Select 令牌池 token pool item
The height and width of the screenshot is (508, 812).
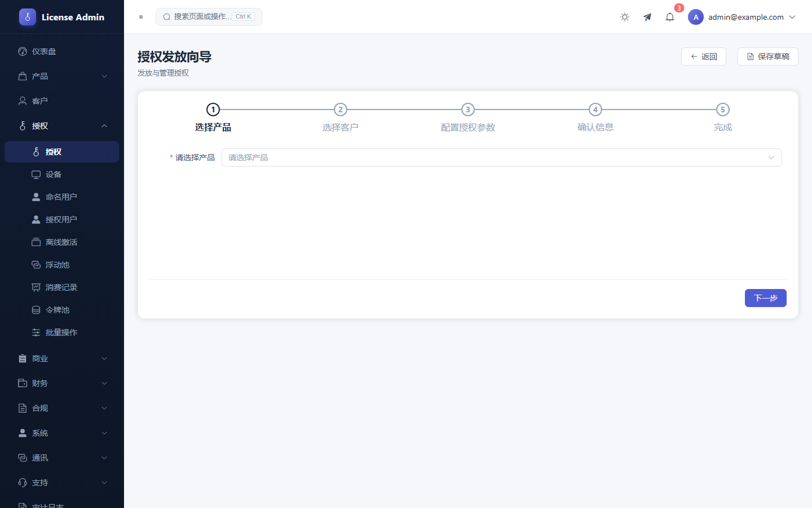(62, 310)
